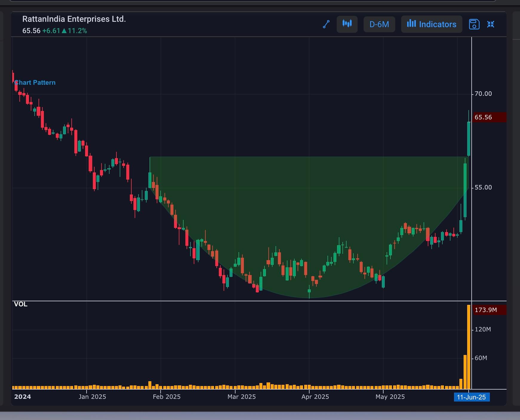Image resolution: width=520 pixels, height=420 pixels.
Task: Click the 65.56 price in the header
Action: tap(31, 31)
